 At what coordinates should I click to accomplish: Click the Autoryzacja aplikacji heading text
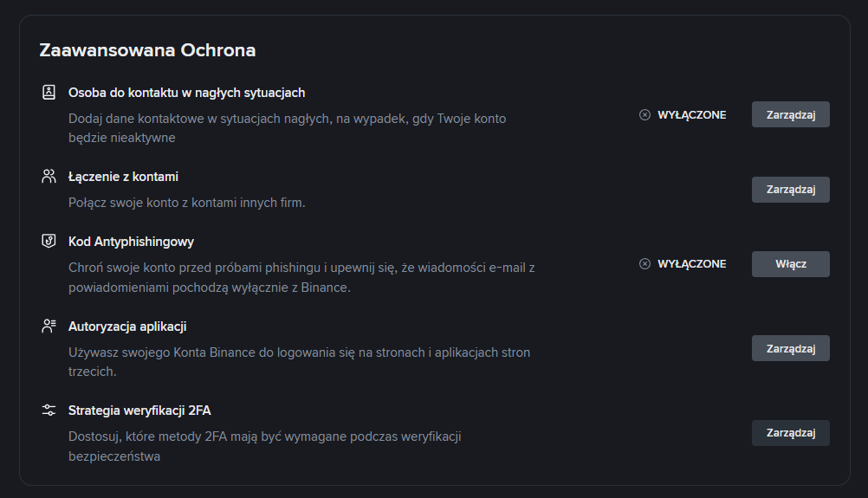127,327
